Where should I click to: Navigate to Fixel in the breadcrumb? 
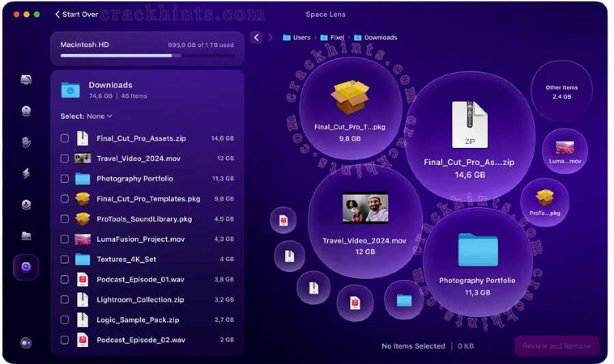pos(332,37)
